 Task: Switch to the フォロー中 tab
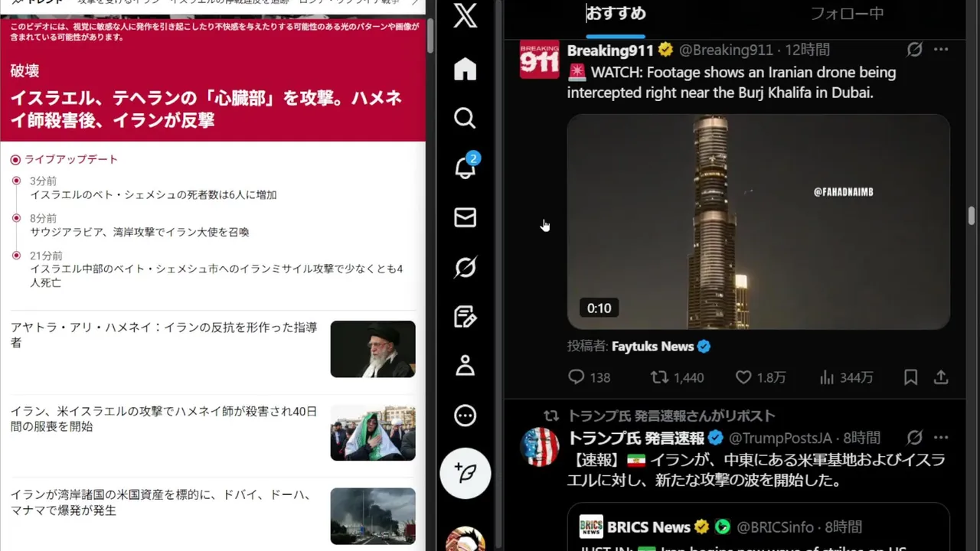[847, 14]
